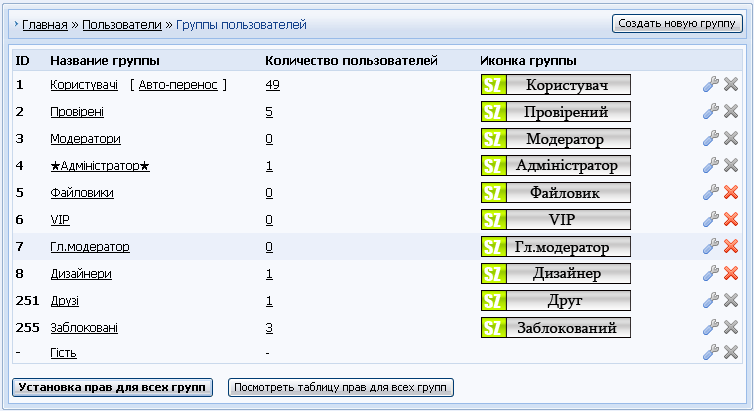Open VIP group name link
Screen dimensions: 754x411
pos(60,220)
